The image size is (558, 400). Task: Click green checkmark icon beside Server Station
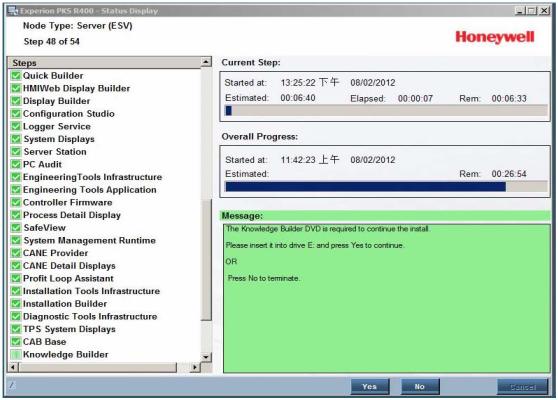(x=16, y=152)
